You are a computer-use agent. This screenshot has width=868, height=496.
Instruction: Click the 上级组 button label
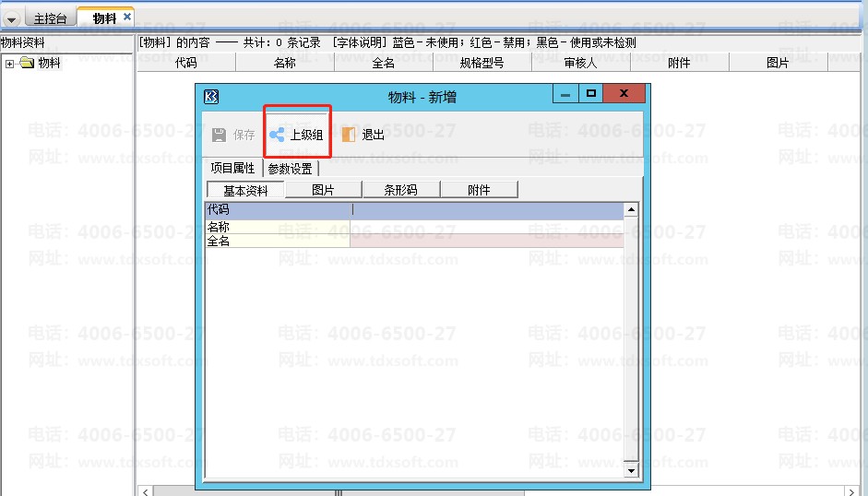(306, 135)
